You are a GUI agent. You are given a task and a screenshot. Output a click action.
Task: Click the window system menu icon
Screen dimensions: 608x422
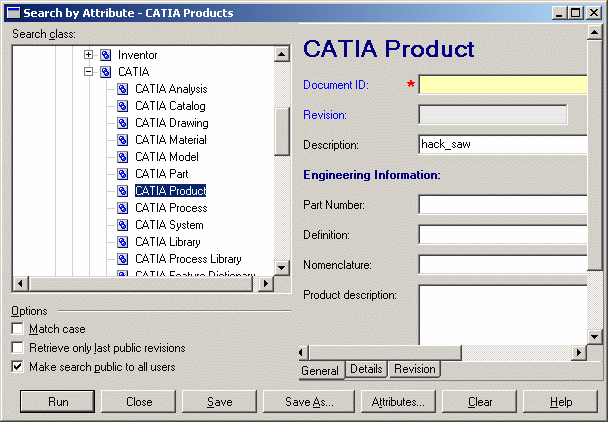click(14, 13)
